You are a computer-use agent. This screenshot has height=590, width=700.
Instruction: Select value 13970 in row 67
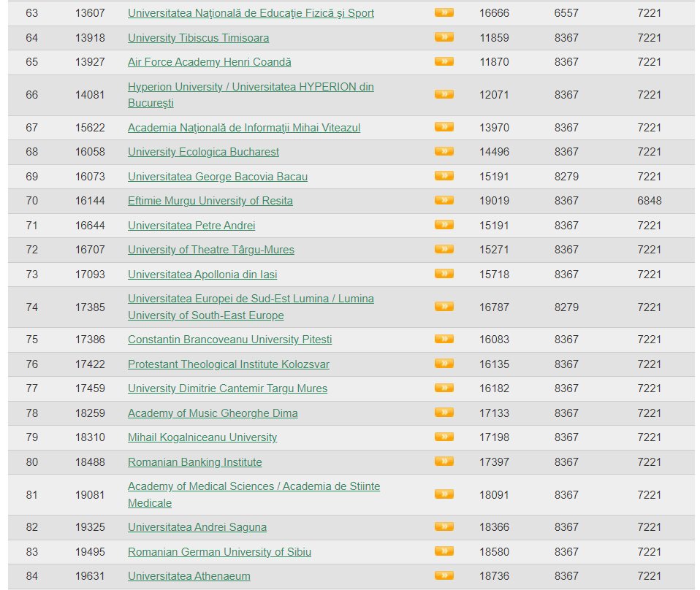pyautogui.click(x=494, y=128)
